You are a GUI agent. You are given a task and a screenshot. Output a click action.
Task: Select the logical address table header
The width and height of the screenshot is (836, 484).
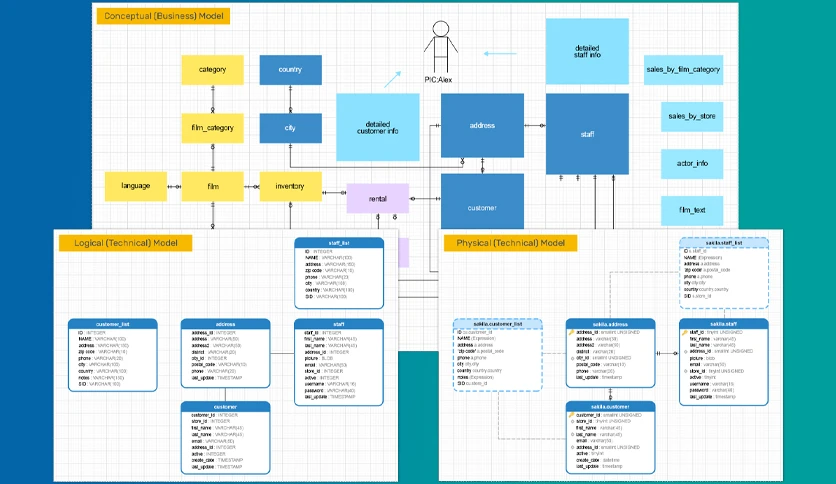click(226, 324)
